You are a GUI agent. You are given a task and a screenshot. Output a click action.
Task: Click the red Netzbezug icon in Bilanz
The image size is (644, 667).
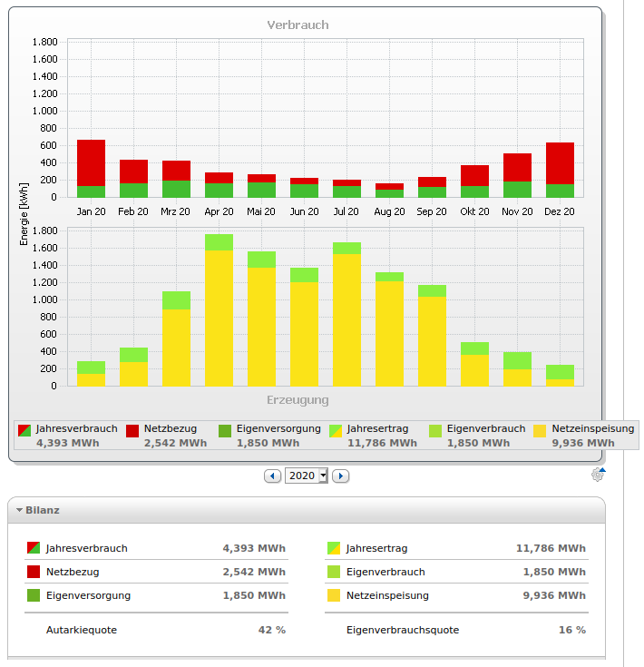(x=34, y=572)
